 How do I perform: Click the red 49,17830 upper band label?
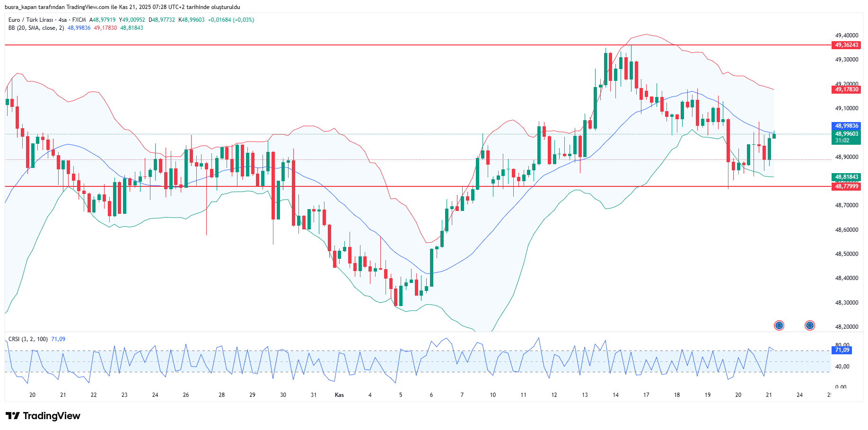point(846,89)
